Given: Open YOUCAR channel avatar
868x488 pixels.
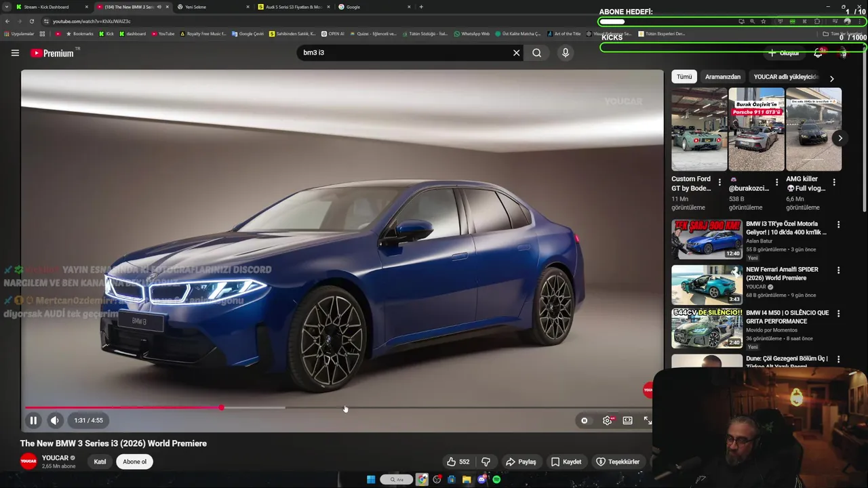Looking at the screenshot, I should click(x=28, y=462).
